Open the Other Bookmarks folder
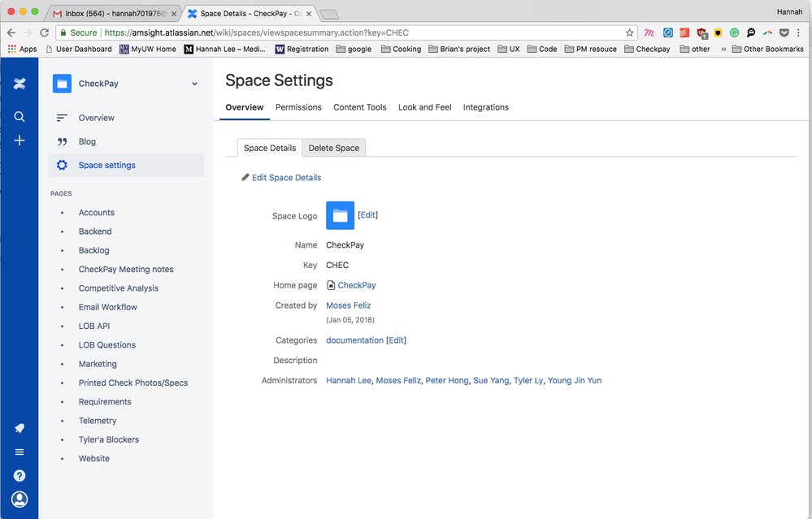Screen dimensions: 812x519 pyautogui.click(x=767, y=50)
